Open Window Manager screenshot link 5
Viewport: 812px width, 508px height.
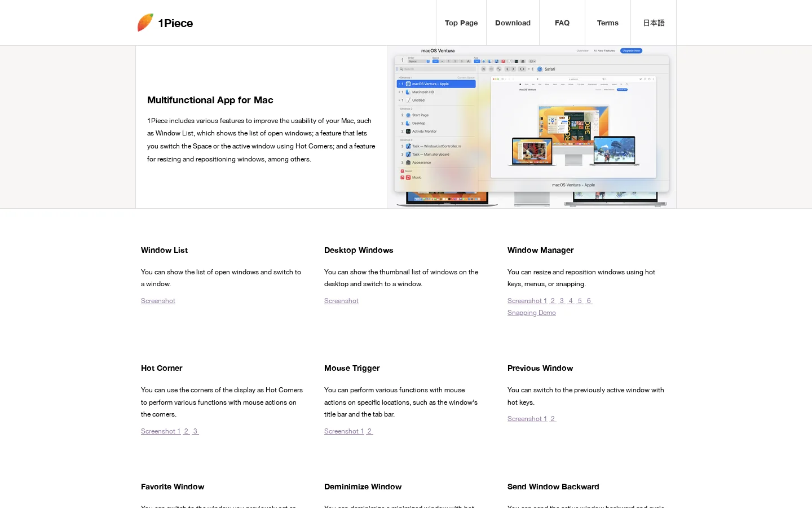tap(580, 301)
